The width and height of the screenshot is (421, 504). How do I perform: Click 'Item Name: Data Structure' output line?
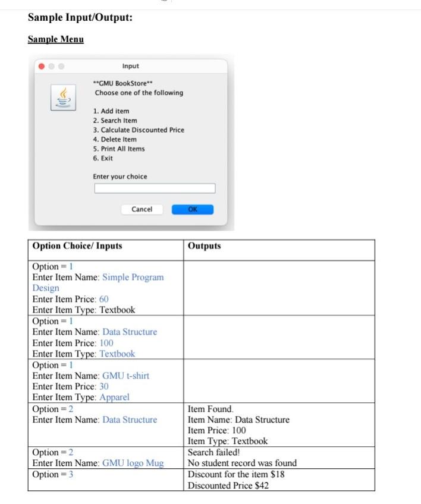coord(238,420)
